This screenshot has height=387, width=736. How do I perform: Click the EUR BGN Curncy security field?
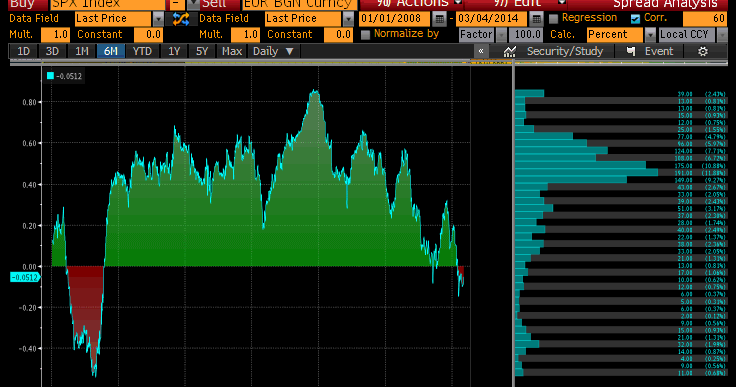(x=299, y=4)
